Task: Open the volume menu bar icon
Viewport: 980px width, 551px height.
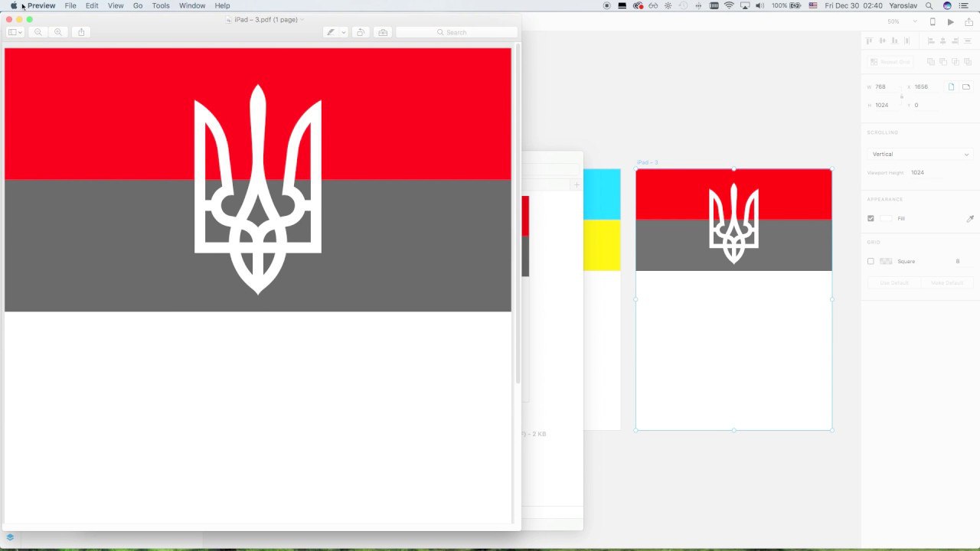Action: click(759, 5)
